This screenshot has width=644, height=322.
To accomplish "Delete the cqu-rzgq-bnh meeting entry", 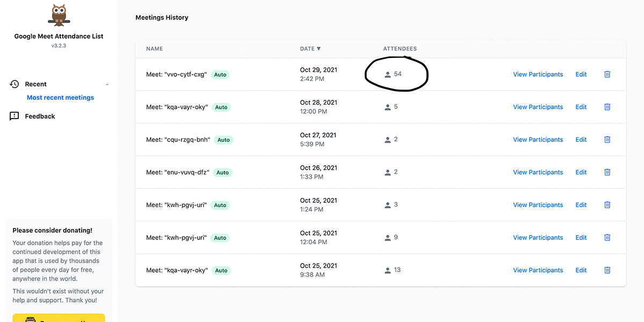I will click(607, 140).
